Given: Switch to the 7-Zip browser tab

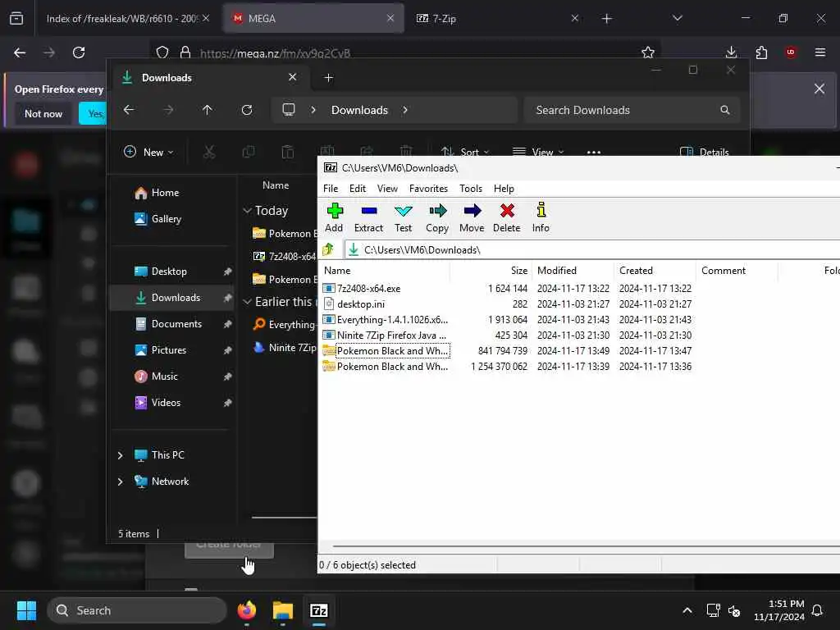Looking at the screenshot, I should coord(498,18).
